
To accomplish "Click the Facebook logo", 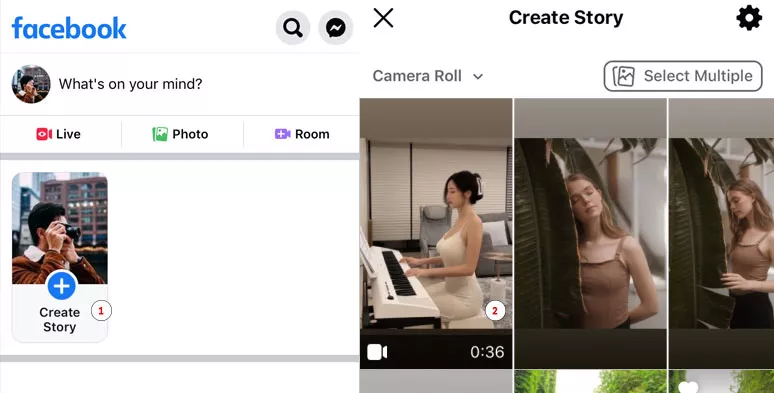I will (69, 28).
